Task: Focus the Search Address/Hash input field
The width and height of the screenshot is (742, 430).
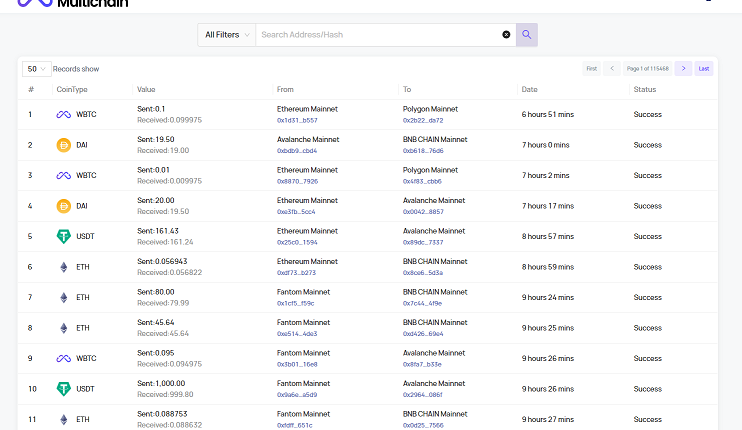Action: click(378, 35)
